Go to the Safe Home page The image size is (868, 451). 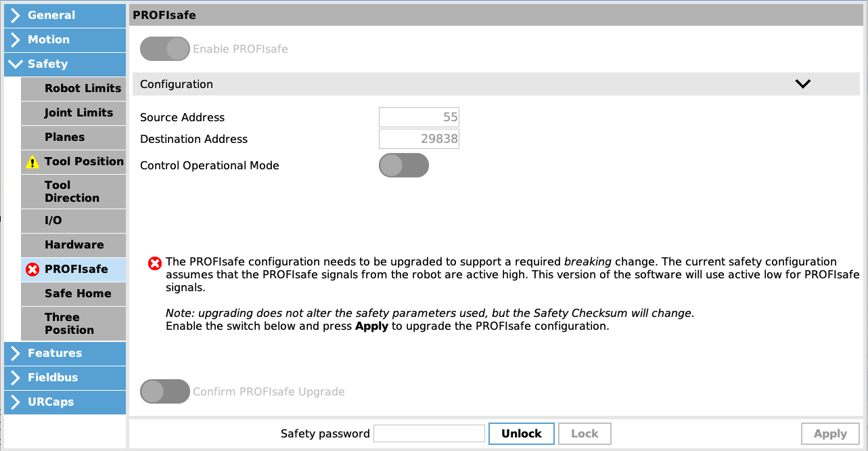click(74, 293)
